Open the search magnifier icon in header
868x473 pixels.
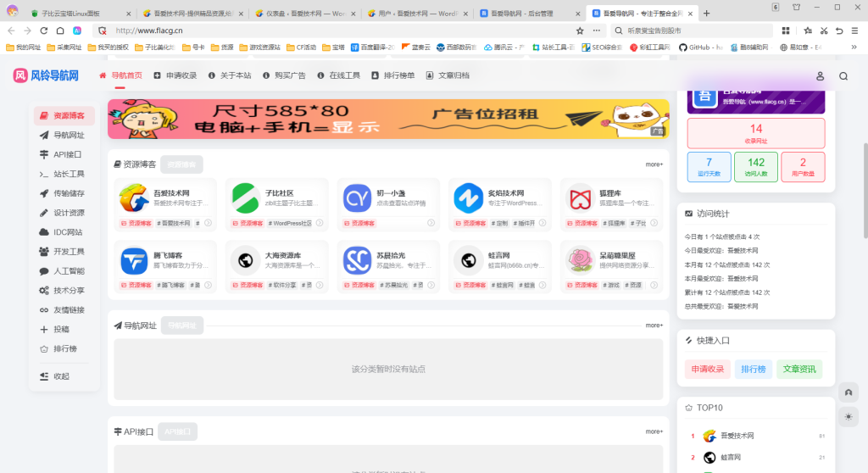tap(843, 76)
